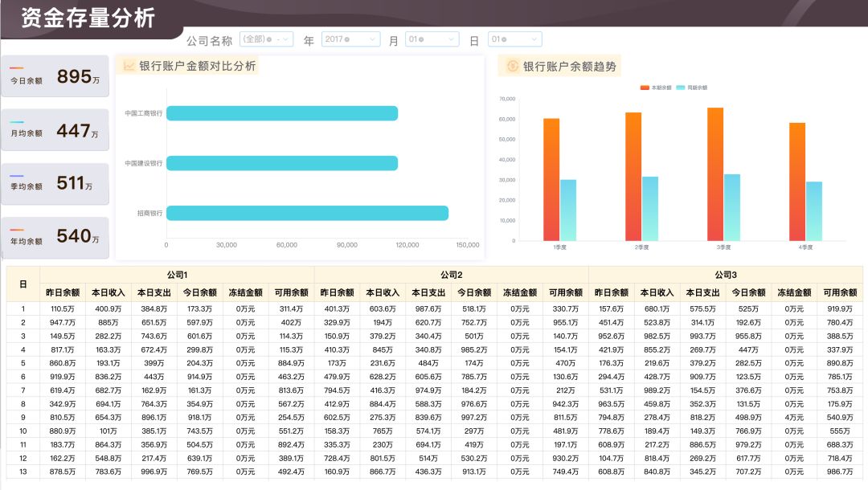The width and height of the screenshot is (868, 490).
Task: Click the 150,000 axis label
Action: pos(468,245)
